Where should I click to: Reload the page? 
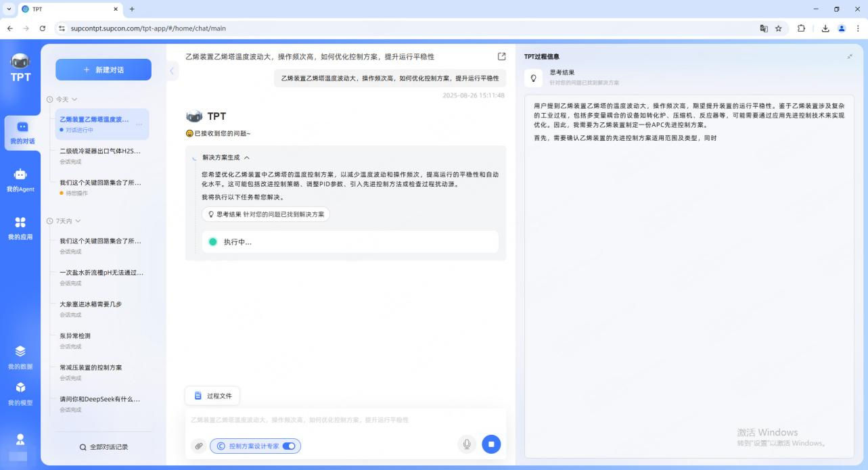click(43, 28)
